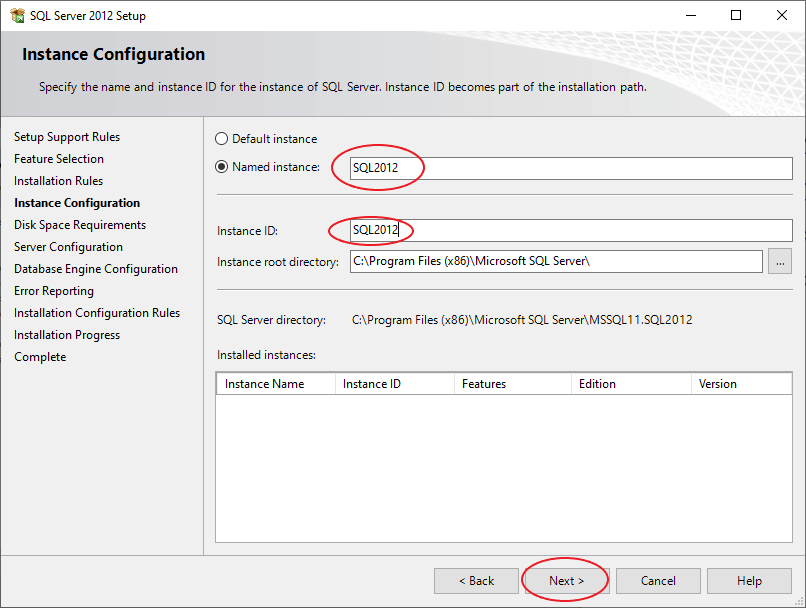Minimize the setup window
The width and height of the screenshot is (806, 608).
tap(691, 15)
